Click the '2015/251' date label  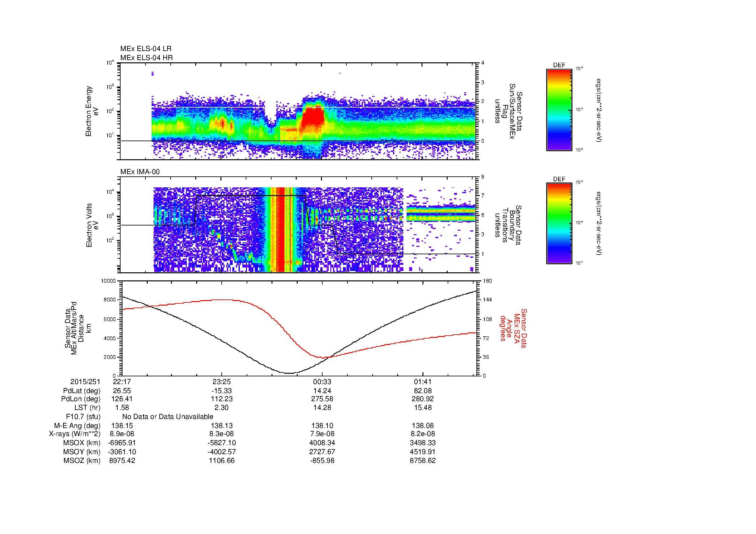pyautogui.click(x=85, y=382)
